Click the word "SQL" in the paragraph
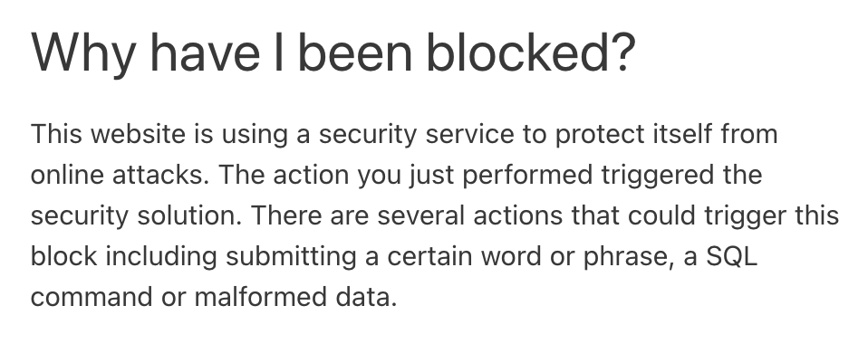The height and width of the screenshot is (344, 868). tap(731, 256)
